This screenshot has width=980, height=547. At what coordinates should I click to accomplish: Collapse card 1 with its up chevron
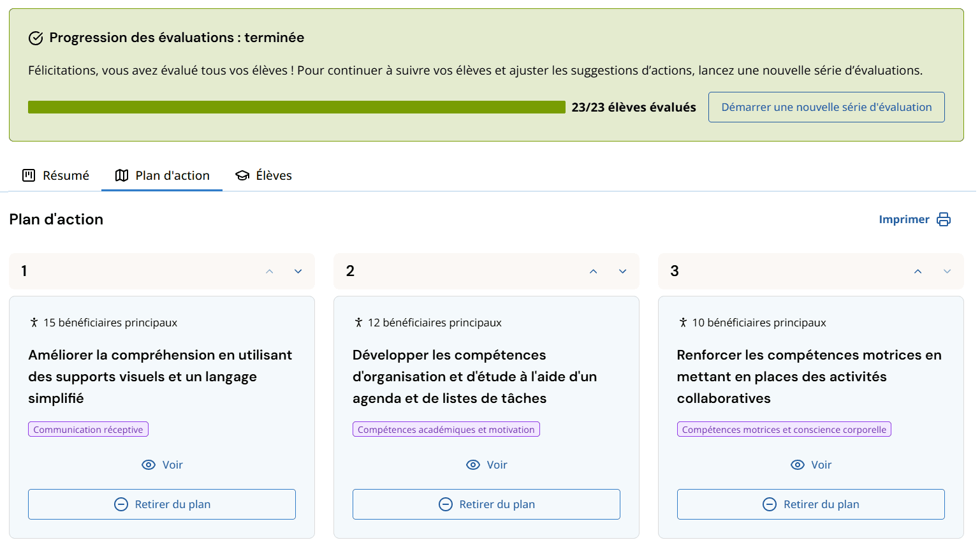tap(269, 271)
